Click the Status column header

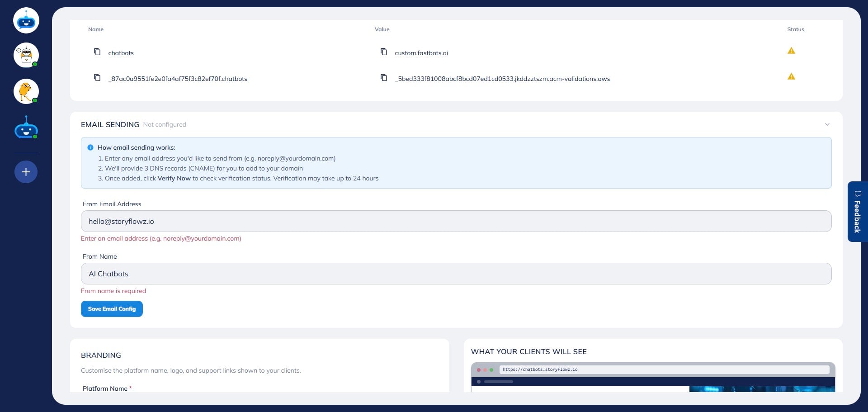[795, 29]
